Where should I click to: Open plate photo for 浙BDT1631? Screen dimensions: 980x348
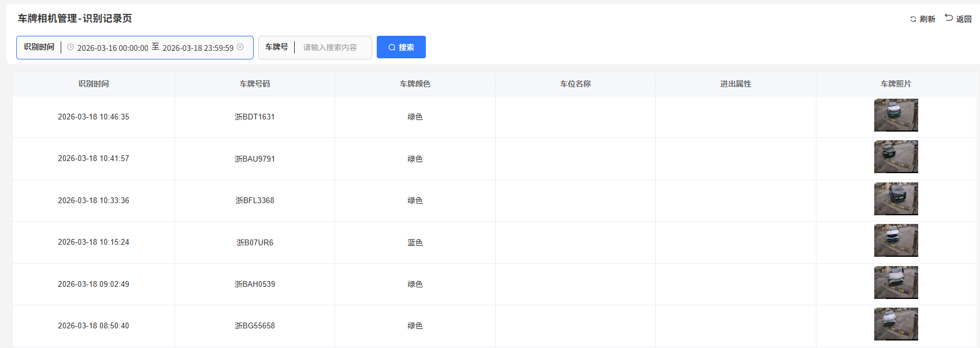click(x=896, y=115)
